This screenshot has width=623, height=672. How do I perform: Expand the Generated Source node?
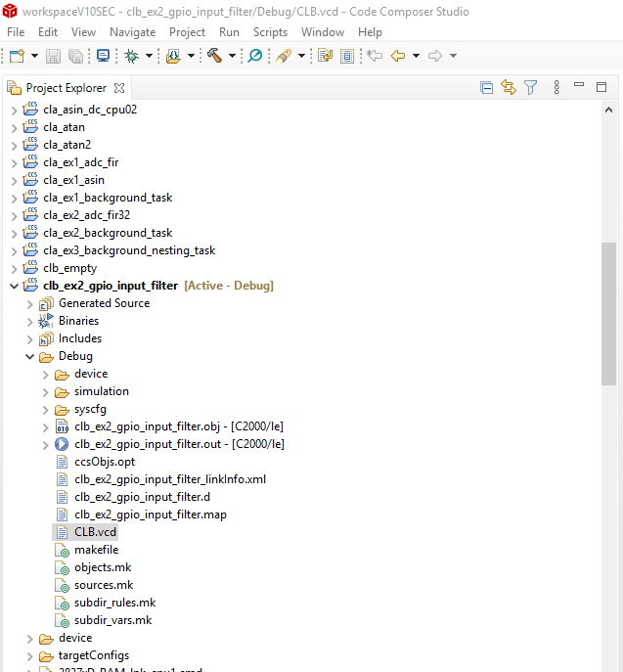coord(29,304)
